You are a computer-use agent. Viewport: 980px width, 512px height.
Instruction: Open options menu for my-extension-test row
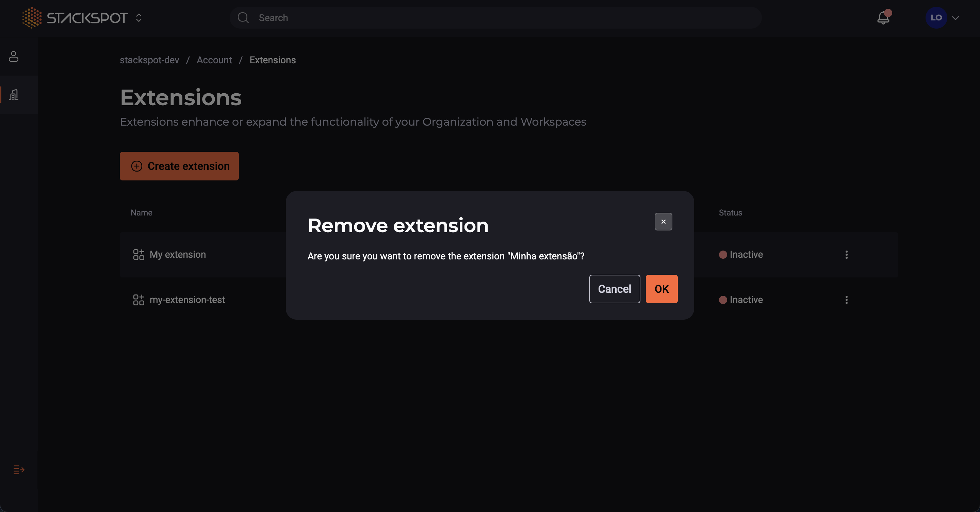pyautogui.click(x=846, y=300)
